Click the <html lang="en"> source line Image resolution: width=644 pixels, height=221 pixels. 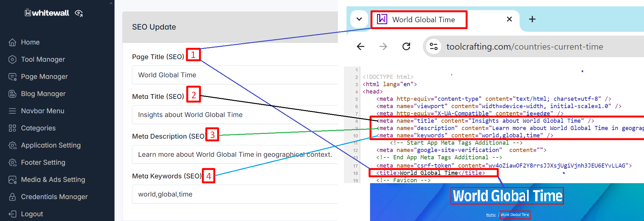tap(390, 84)
